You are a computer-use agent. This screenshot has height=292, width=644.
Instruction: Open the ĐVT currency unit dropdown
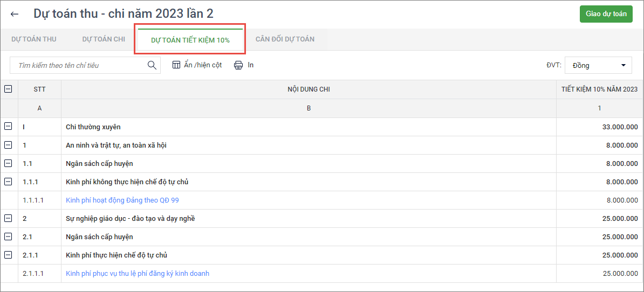[599, 65]
